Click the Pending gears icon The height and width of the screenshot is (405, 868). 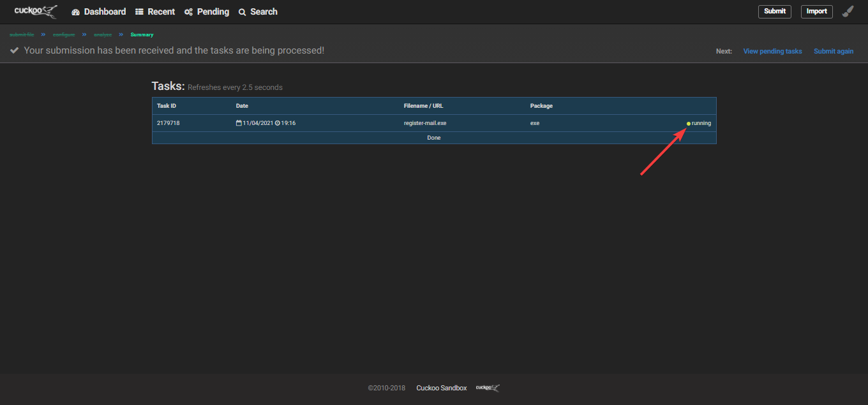[188, 12]
